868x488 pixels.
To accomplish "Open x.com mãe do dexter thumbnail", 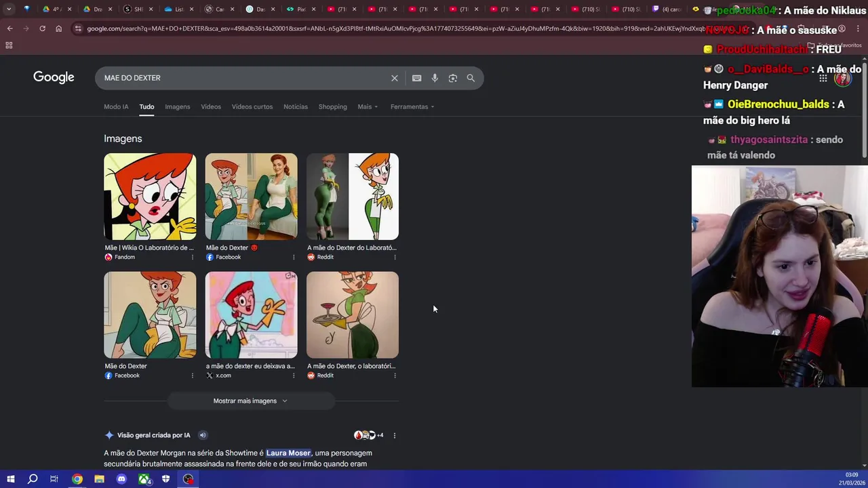I will [251, 315].
